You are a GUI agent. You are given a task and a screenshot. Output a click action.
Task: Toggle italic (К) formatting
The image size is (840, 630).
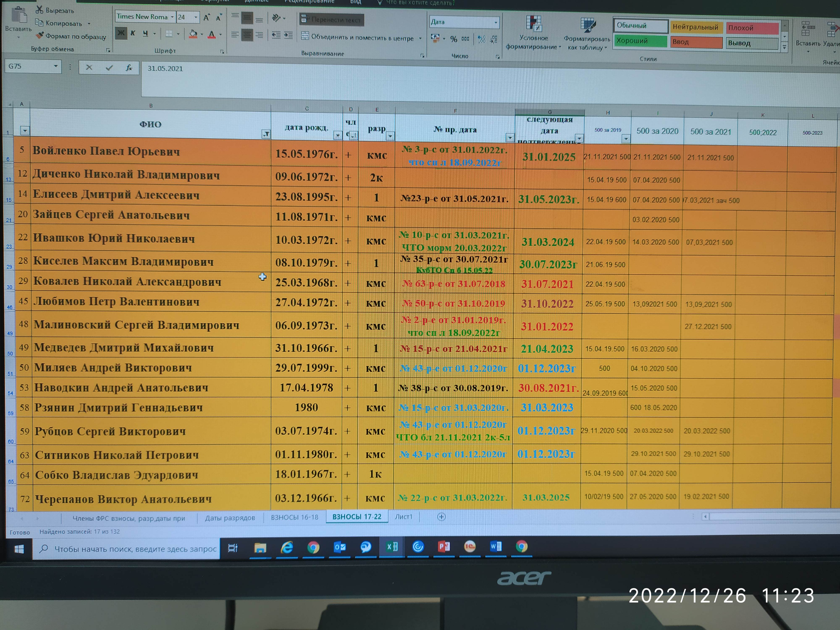[133, 33]
